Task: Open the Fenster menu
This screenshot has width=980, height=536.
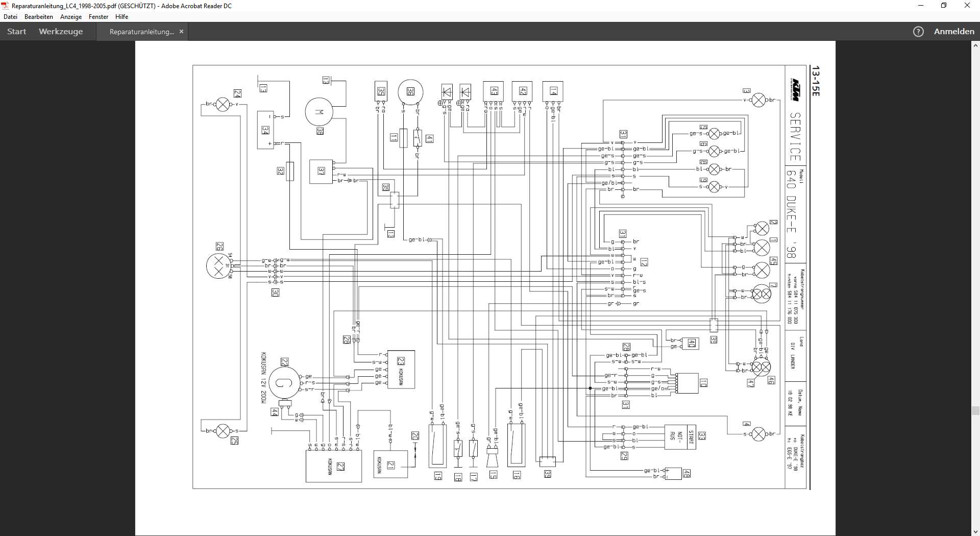Action: click(99, 17)
